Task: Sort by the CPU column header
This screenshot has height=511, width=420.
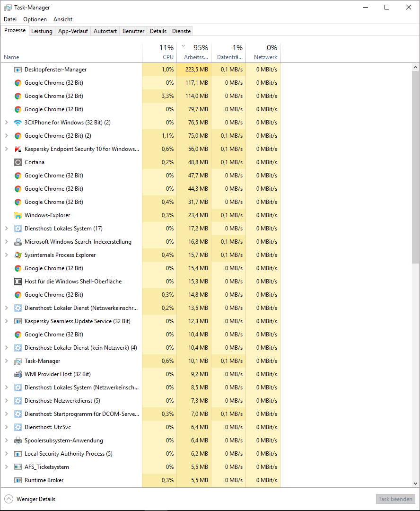Action: pos(160,53)
